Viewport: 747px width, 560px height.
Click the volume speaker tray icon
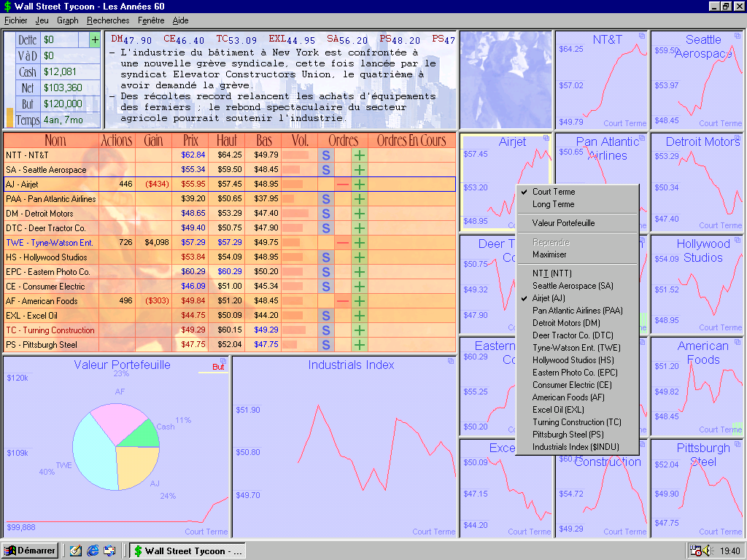pos(706,551)
